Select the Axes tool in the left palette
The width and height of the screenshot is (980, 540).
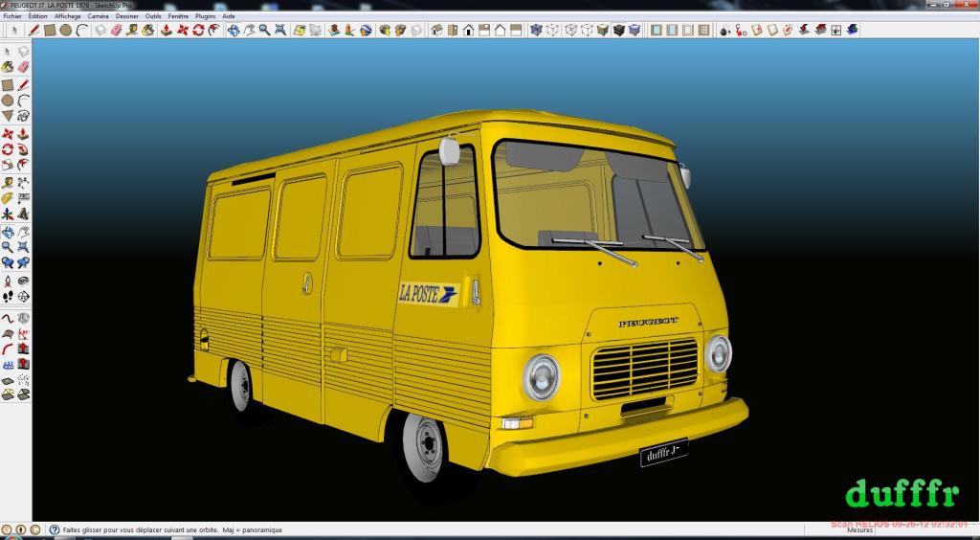coord(8,214)
